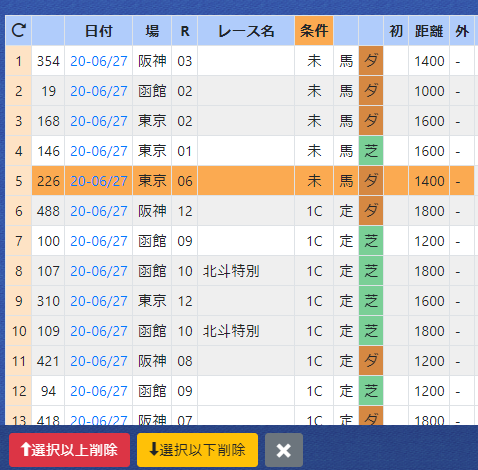Image resolution: width=478 pixels, height=470 pixels.
Task: Open date link 20-06/27 in row 11
Action: coord(99,361)
